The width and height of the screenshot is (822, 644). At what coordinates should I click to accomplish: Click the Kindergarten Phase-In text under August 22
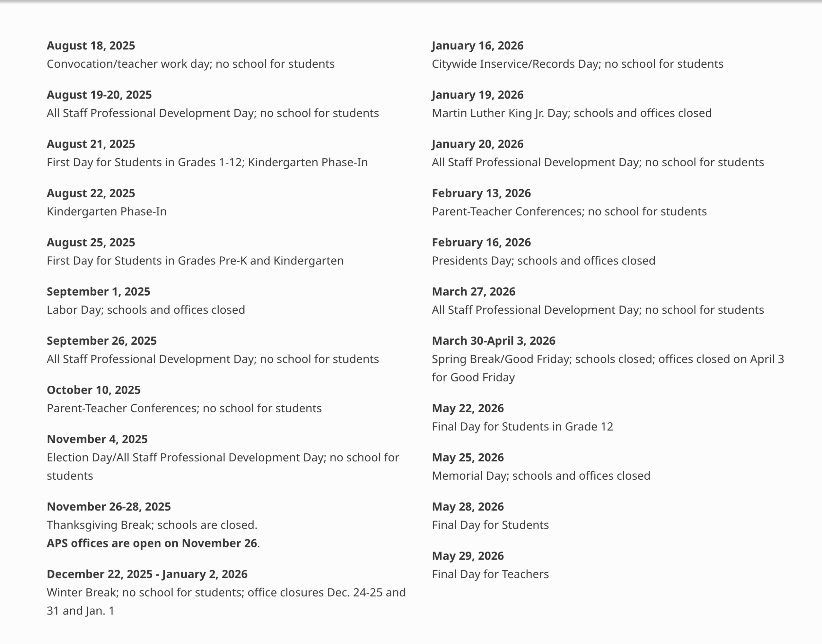(x=106, y=211)
